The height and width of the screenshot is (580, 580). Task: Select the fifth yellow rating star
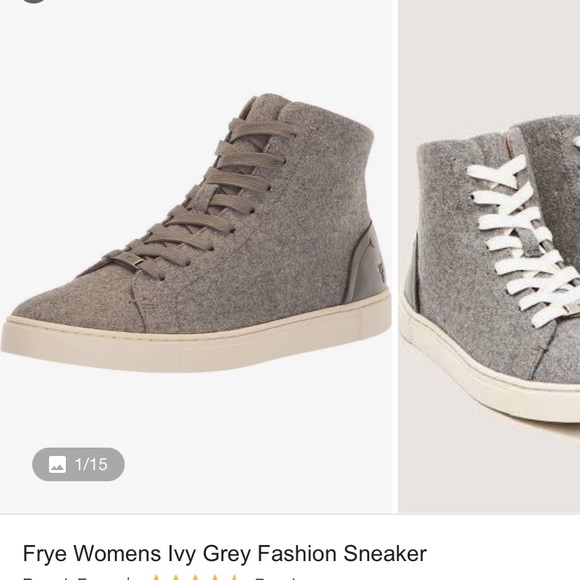click(x=234, y=578)
